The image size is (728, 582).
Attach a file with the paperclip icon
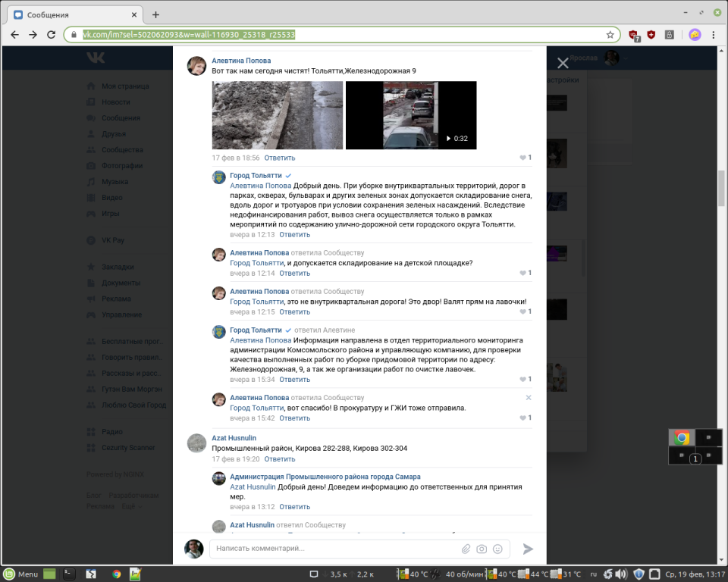pos(466,549)
